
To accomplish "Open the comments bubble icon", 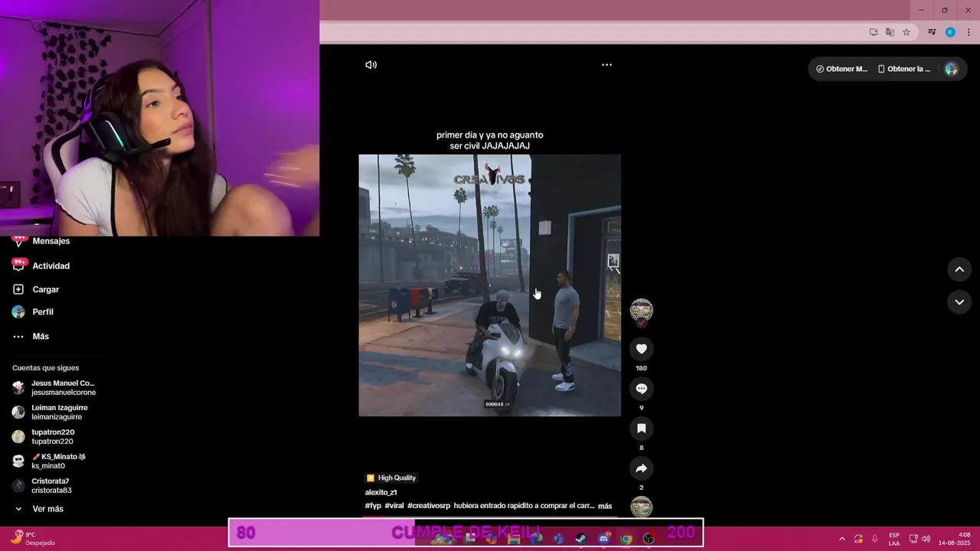I will pos(642,389).
